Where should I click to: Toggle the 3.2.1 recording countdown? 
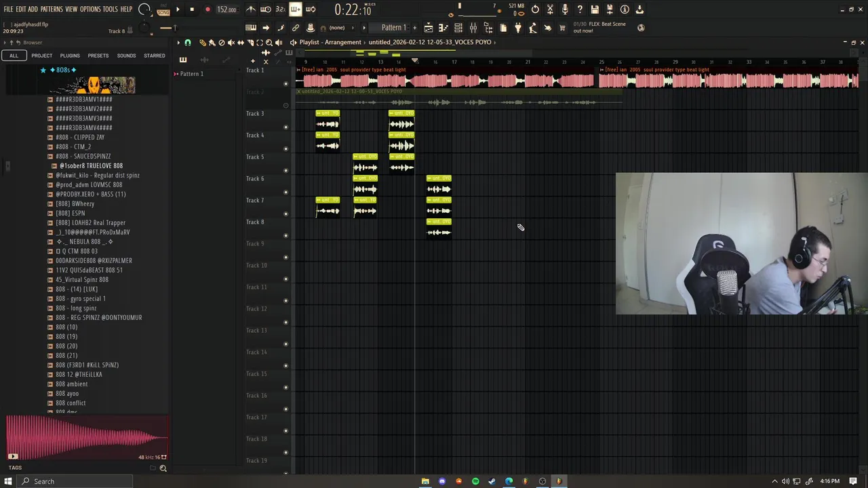pos(280,9)
